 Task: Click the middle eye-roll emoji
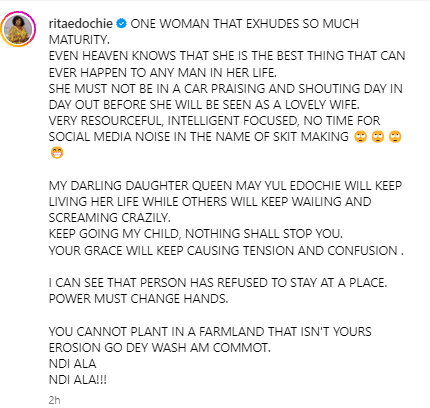tap(378, 137)
